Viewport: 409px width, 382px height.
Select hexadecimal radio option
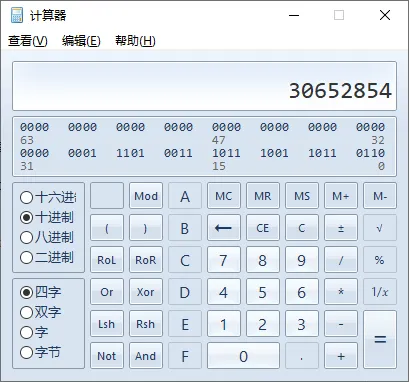tap(48, 198)
